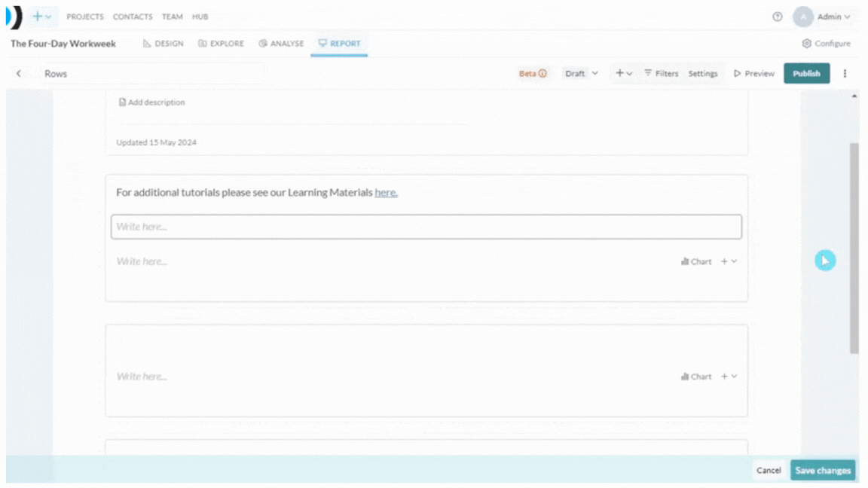
Task: Open the HUB menu
Action: tap(200, 17)
